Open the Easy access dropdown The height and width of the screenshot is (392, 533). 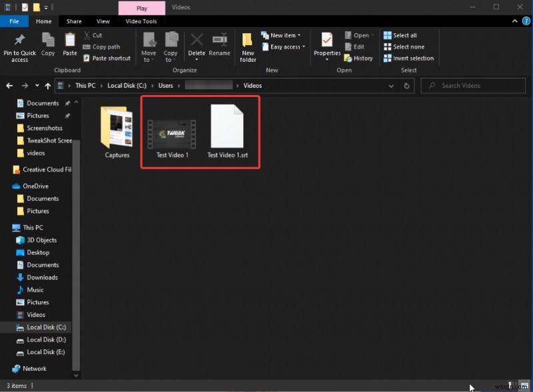283,47
